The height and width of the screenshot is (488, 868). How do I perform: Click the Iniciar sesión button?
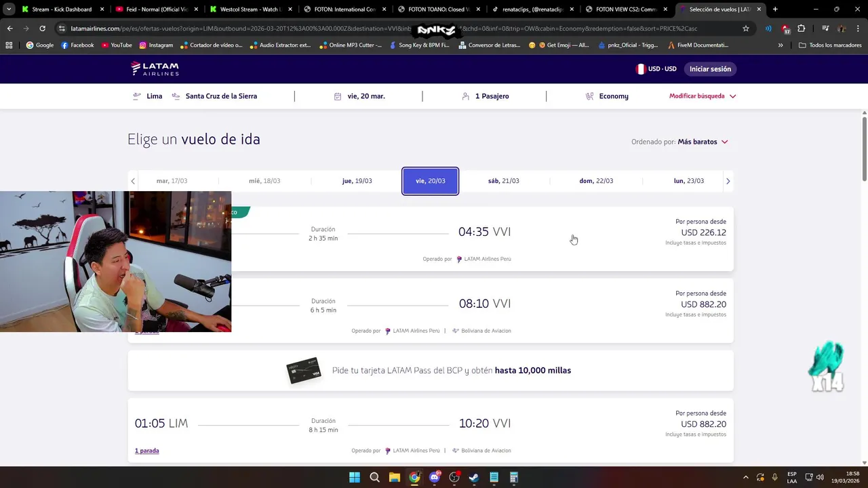[x=710, y=69]
